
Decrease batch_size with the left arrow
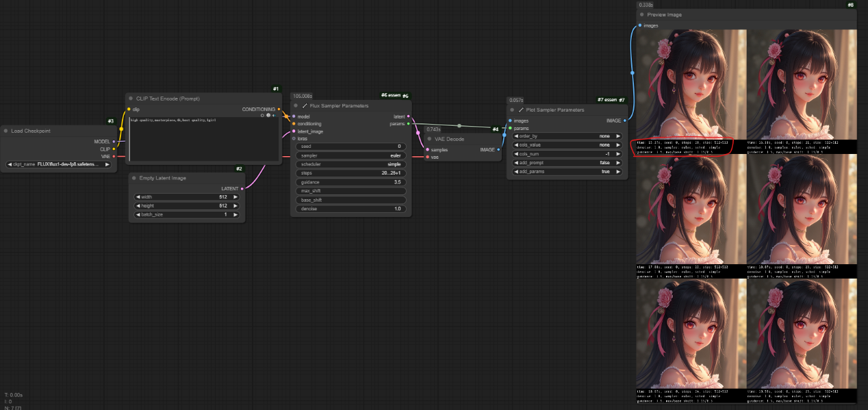(138, 214)
